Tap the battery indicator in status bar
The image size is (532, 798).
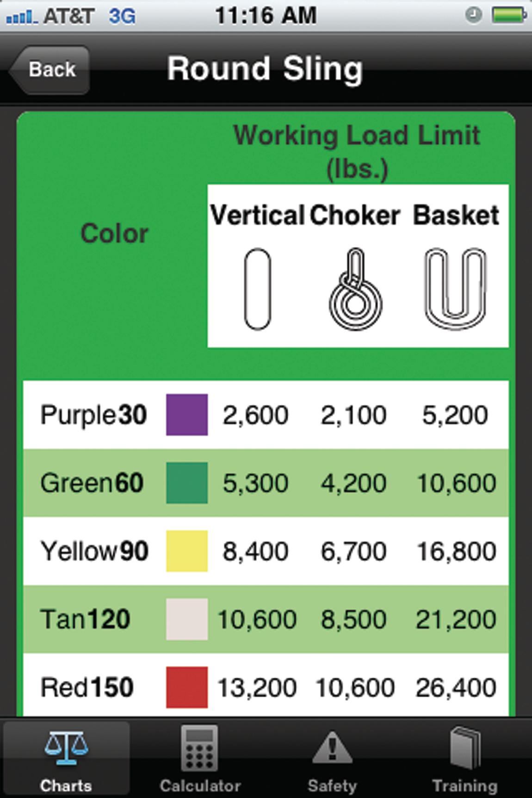tap(508, 16)
